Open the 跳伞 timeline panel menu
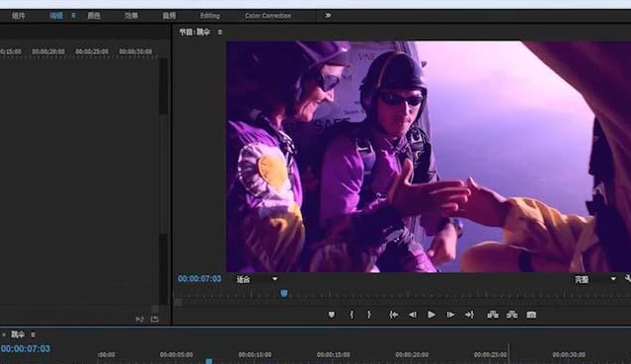Screen dimensions: 631x364 [33, 334]
